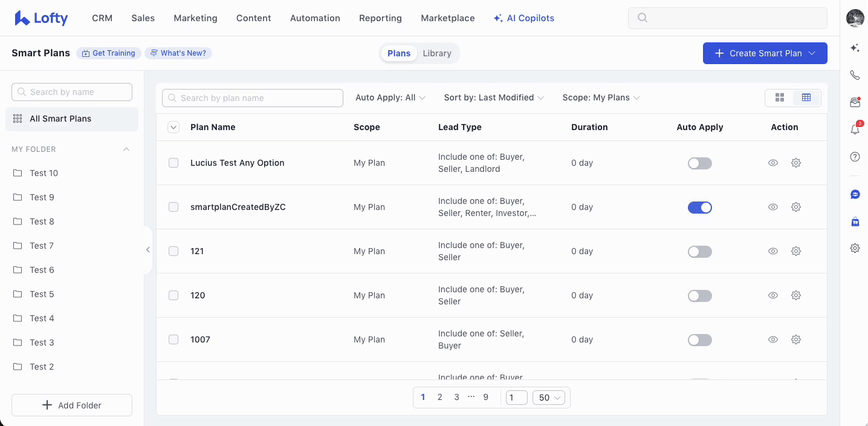This screenshot has width=868, height=426.
Task: Go to page 9
Action: [486, 398]
